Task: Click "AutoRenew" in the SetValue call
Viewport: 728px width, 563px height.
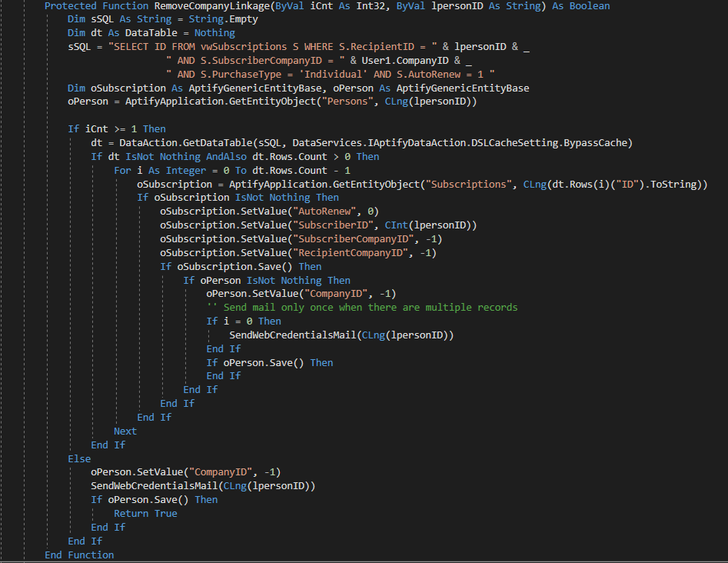Action: [x=324, y=212]
